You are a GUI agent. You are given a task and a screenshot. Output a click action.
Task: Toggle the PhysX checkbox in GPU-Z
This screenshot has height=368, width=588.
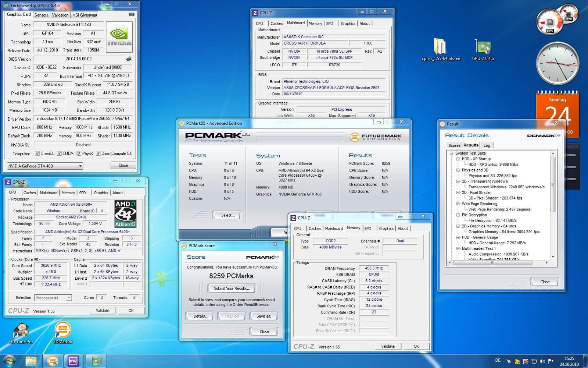pos(79,153)
